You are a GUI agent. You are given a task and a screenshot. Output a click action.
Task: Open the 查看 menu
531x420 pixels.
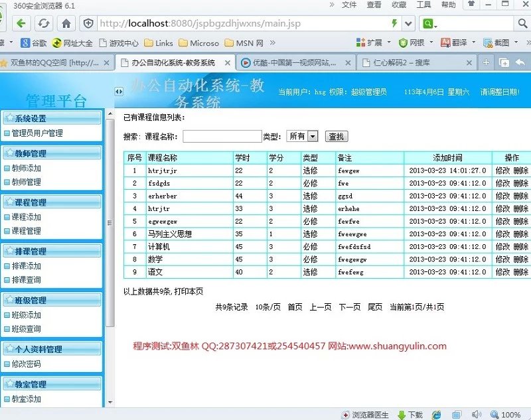pyautogui.click(x=374, y=5)
